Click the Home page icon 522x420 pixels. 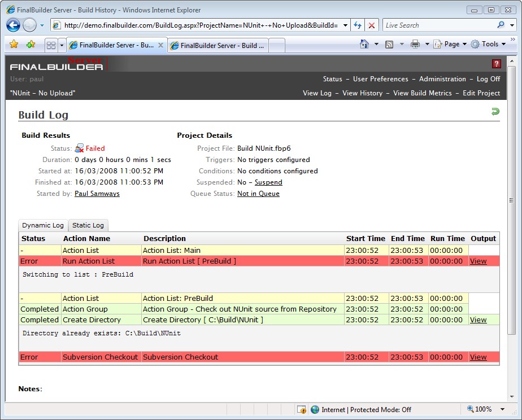tap(364, 44)
